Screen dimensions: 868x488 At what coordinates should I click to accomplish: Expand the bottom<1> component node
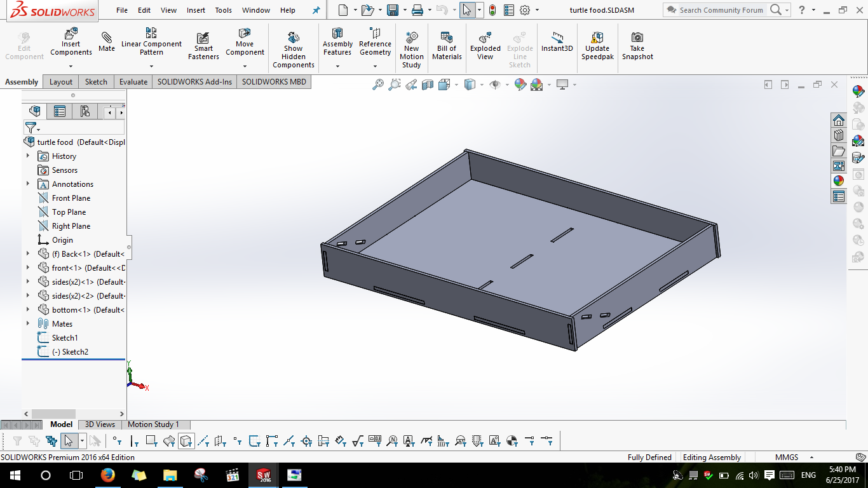point(28,309)
